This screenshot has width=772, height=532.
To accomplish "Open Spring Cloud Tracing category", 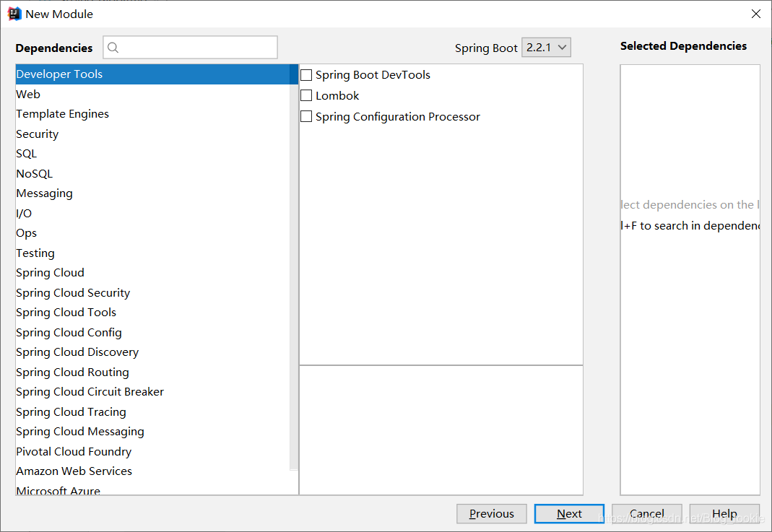I will click(x=153, y=412).
